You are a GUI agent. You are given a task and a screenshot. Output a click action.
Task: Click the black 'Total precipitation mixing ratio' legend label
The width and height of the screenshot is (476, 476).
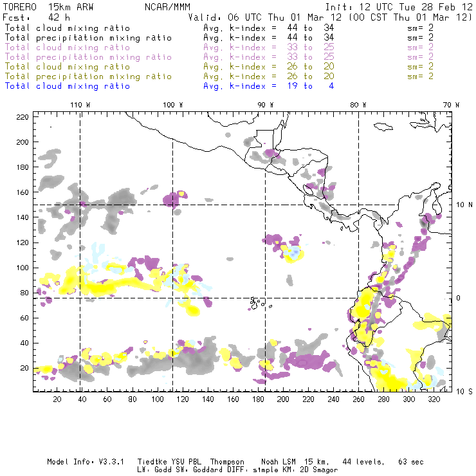point(88,38)
